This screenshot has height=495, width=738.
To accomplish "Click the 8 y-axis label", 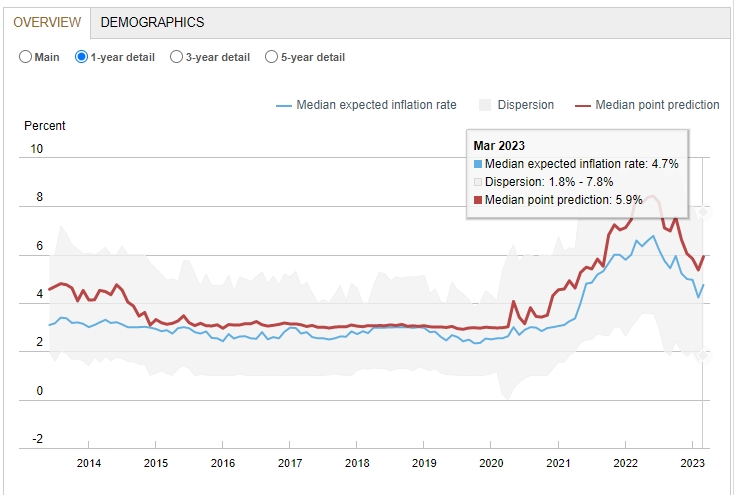I will coord(40,197).
